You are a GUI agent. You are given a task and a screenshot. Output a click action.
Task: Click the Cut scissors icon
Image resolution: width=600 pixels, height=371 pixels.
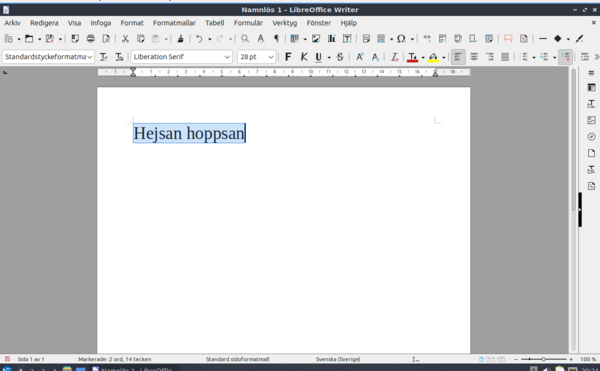(125, 39)
